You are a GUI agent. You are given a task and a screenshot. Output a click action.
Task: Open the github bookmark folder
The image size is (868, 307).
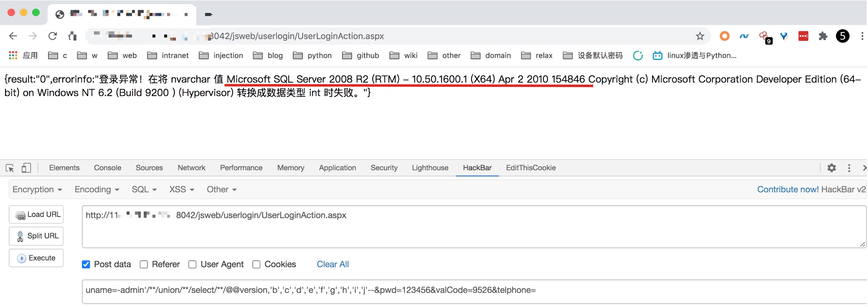360,55
